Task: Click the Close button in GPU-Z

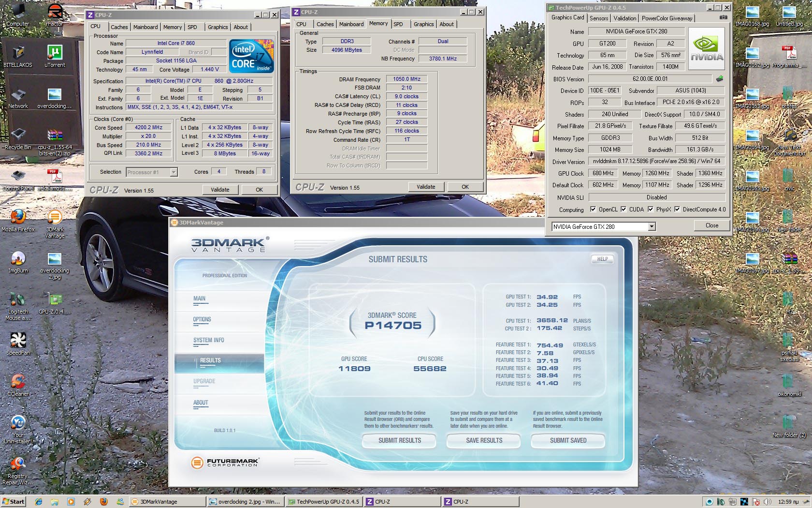Action: tap(712, 225)
